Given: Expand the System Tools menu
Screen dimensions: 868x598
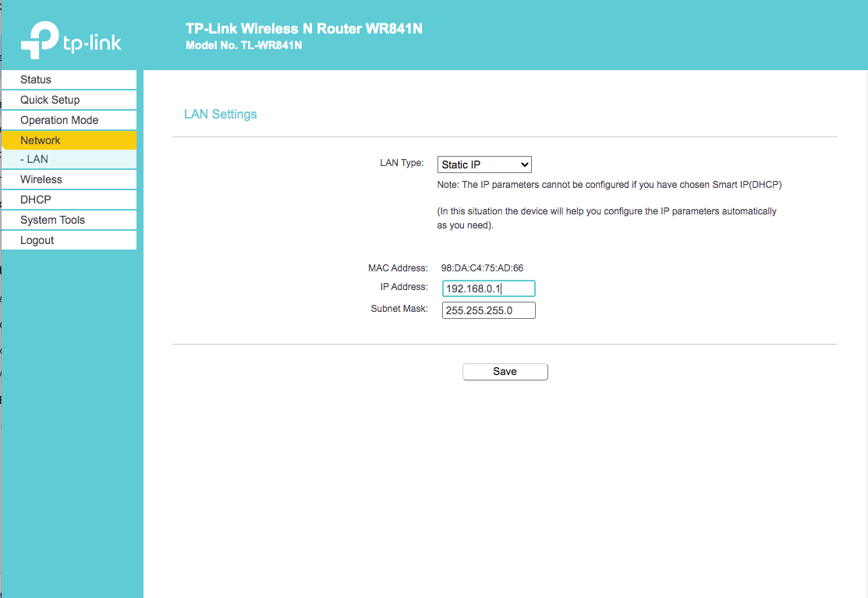Looking at the screenshot, I should tap(69, 220).
